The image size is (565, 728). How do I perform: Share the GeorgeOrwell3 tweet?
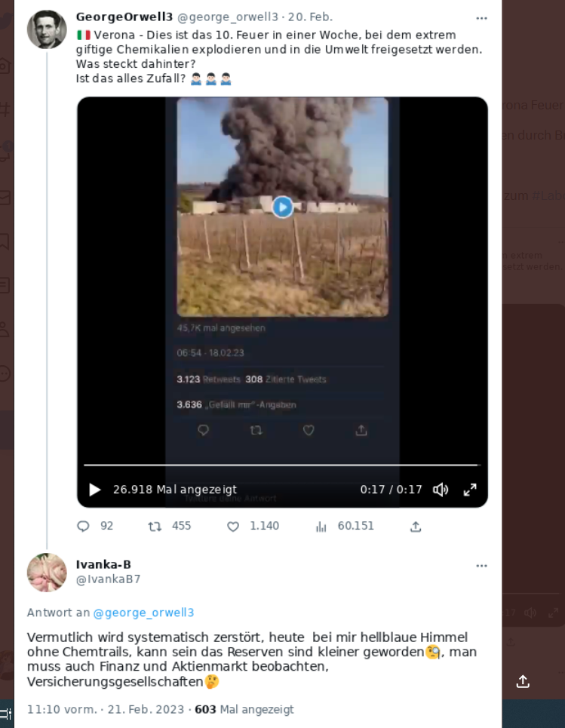pos(416,526)
